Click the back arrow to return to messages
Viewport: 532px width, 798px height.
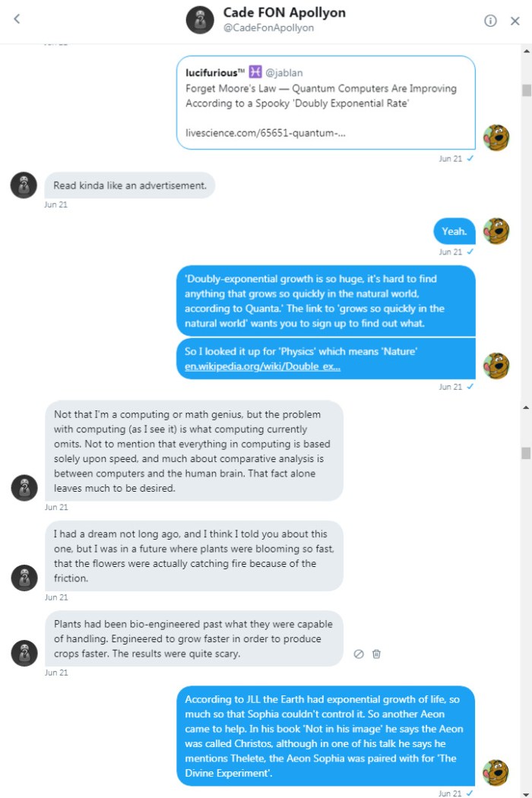pyautogui.click(x=17, y=18)
